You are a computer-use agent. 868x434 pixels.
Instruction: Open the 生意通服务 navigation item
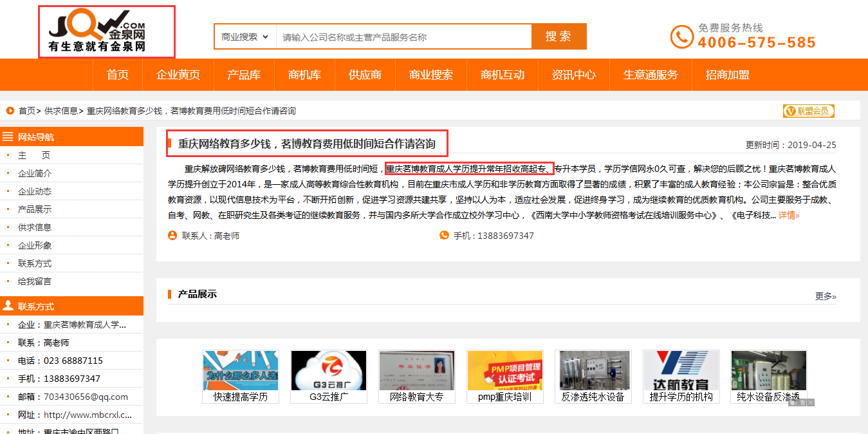point(651,75)
